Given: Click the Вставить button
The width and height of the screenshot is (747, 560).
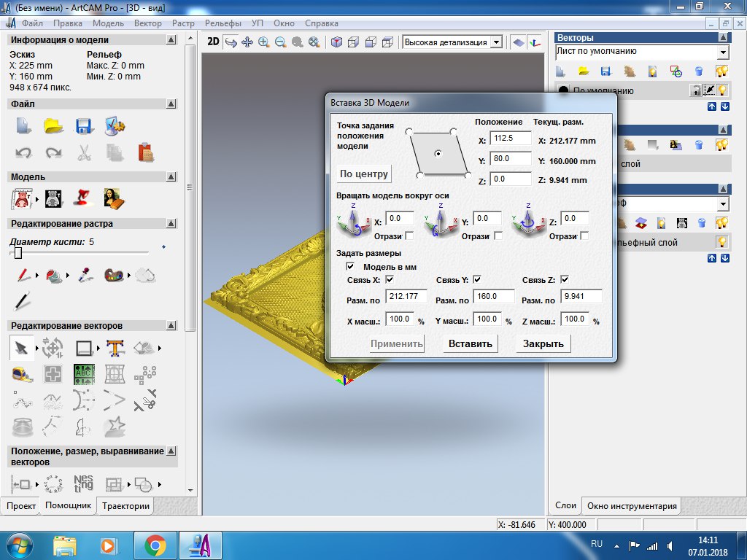Looking at the screenshot, I should coord(471,344).
